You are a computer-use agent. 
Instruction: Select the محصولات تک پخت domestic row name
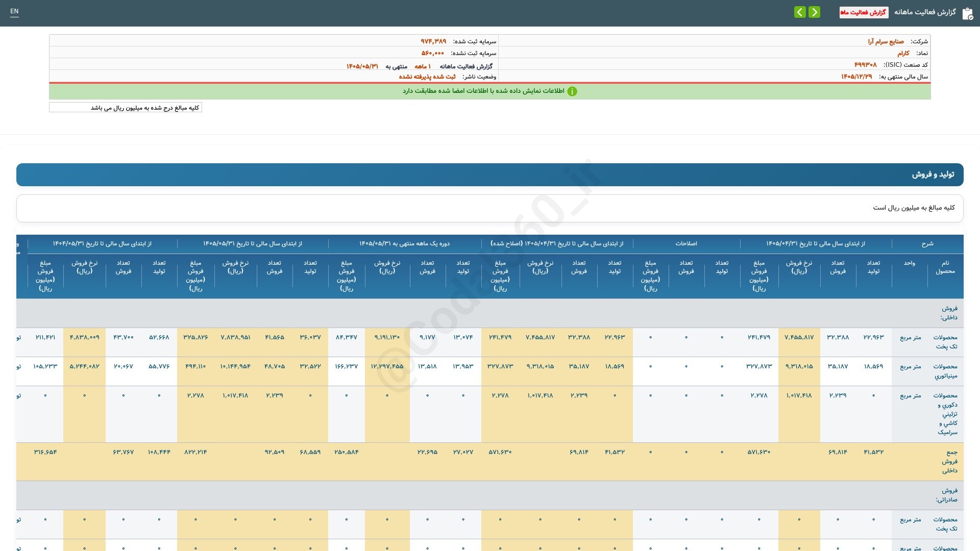[x=945, y=342]
